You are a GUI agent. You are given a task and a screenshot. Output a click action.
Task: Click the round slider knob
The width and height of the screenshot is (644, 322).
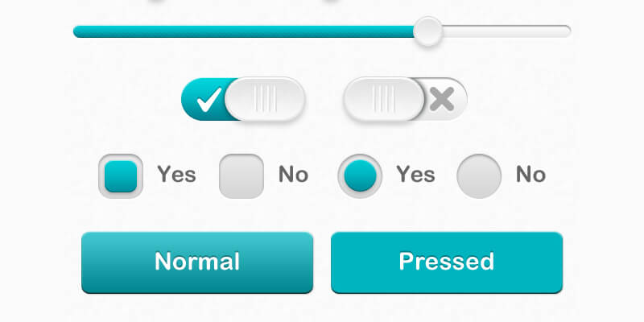pyautogui.click(x=427, y=31)
